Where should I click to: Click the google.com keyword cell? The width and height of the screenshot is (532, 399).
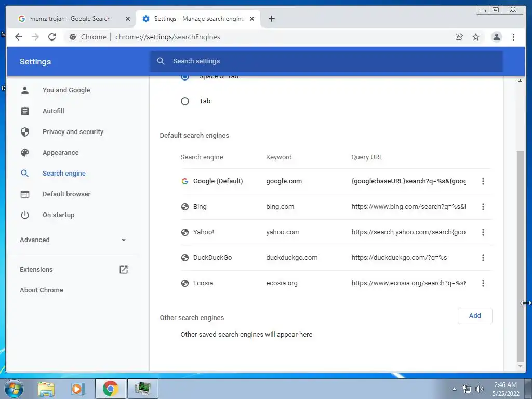(284, 181)
